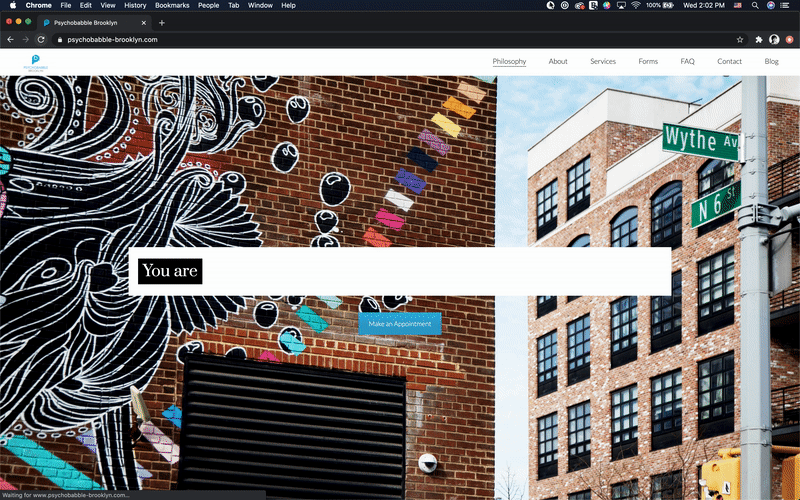Open the Services page link
The image size is (800, 500).
603,61
